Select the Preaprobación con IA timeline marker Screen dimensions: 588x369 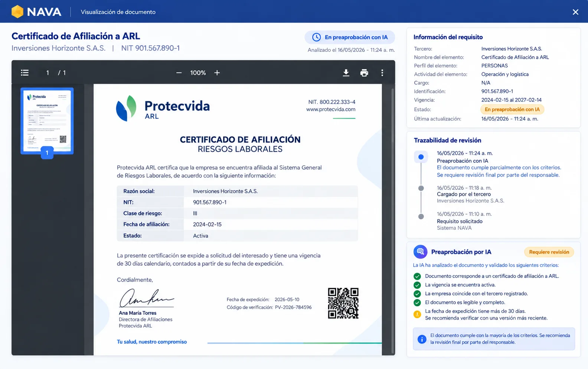tap(421, 157)
